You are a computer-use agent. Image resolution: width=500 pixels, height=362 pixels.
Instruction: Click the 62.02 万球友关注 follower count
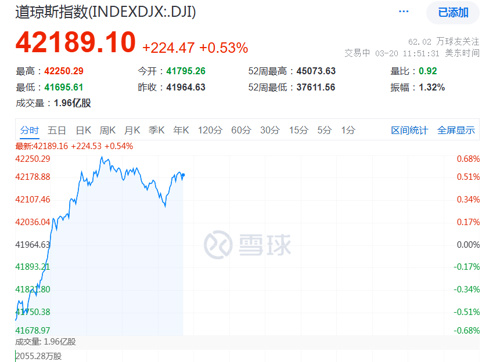pyautogui.click(x=444, y=42)
